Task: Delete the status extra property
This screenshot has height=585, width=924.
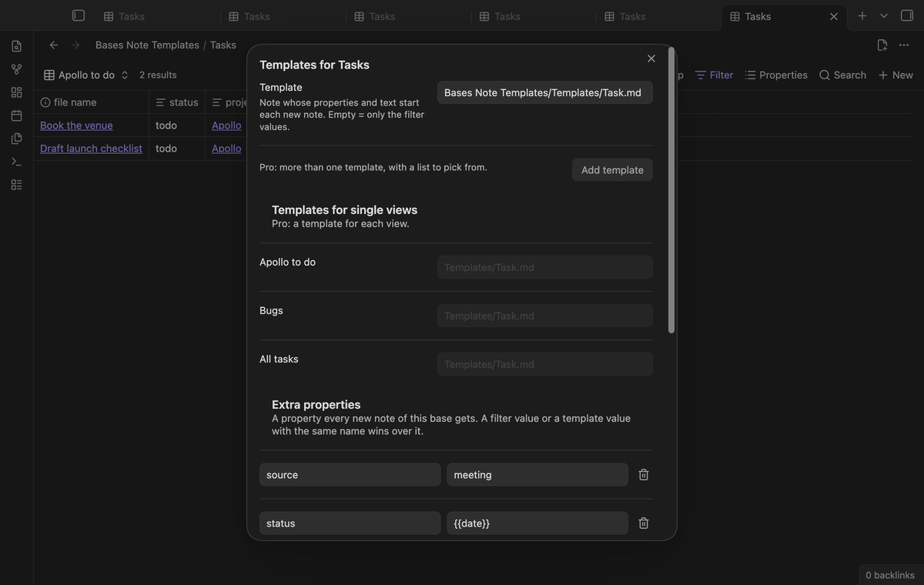Action: (644, 523)
